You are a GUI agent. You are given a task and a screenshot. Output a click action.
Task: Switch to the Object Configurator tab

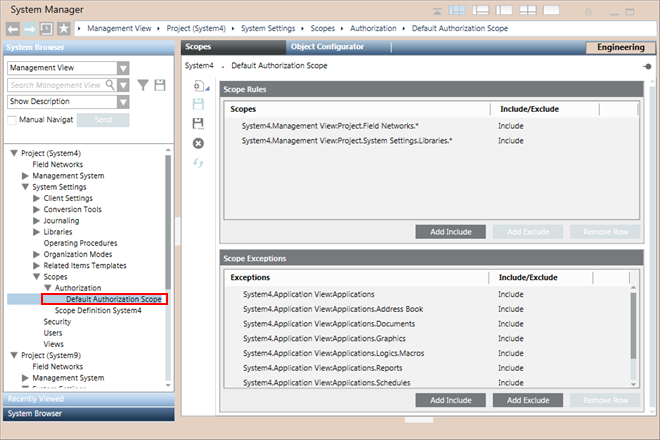[x=327, y=47]
